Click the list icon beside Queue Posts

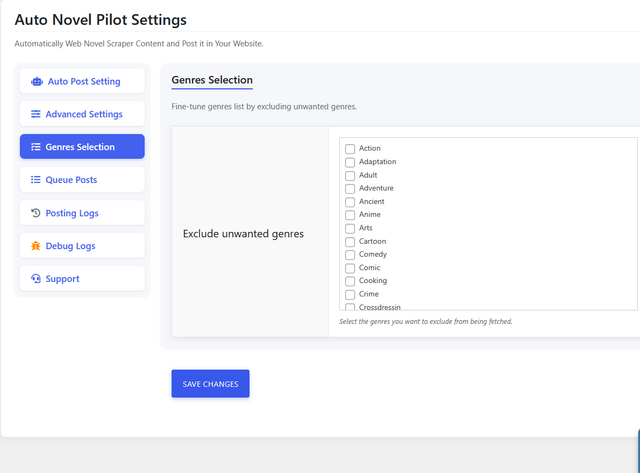[x=36, y=180]
